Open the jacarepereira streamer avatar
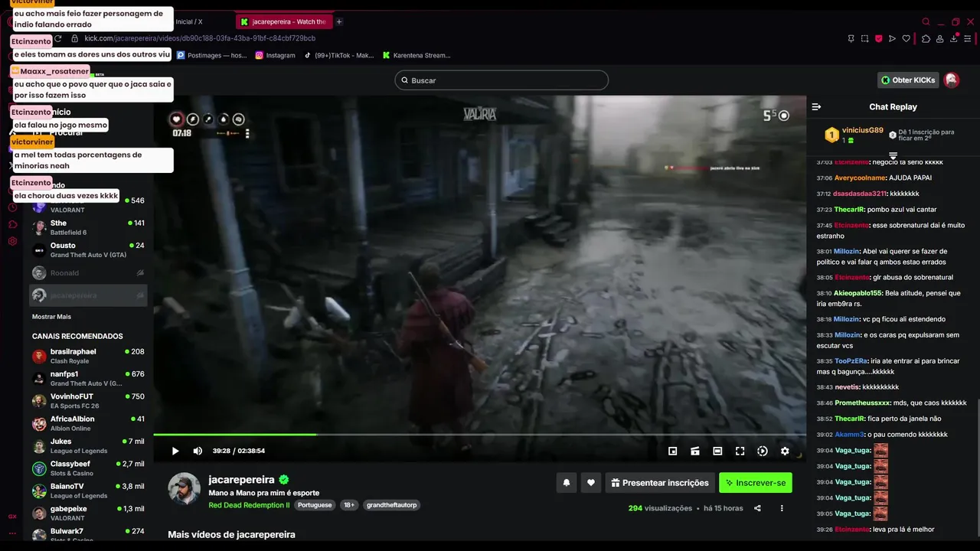 184,489
